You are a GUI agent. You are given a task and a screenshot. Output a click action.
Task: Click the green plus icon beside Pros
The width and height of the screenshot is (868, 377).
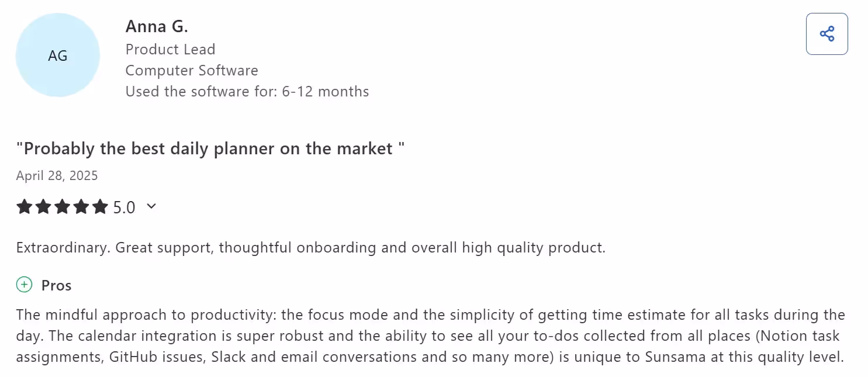click(x=24, y=285)
